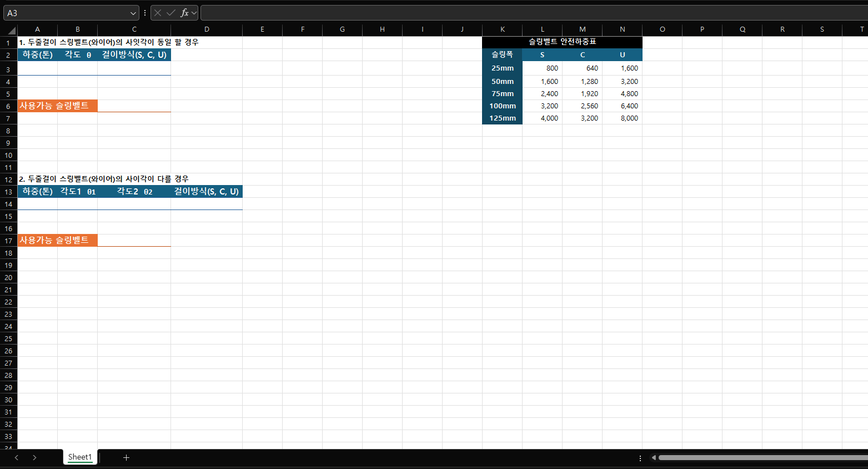This screenshot has width=868, height=469.
Task: Click the Insert Function fx icon
Action: coord(184,13)
